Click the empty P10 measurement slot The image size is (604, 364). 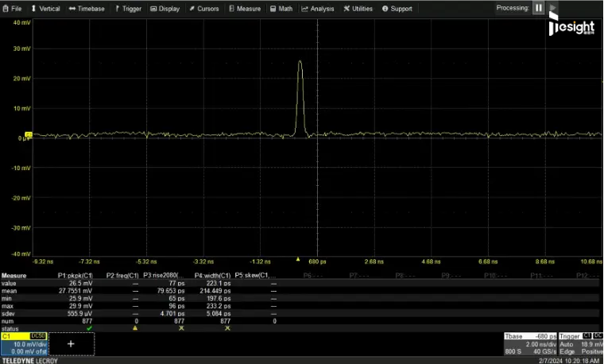[x=497, y=276]
